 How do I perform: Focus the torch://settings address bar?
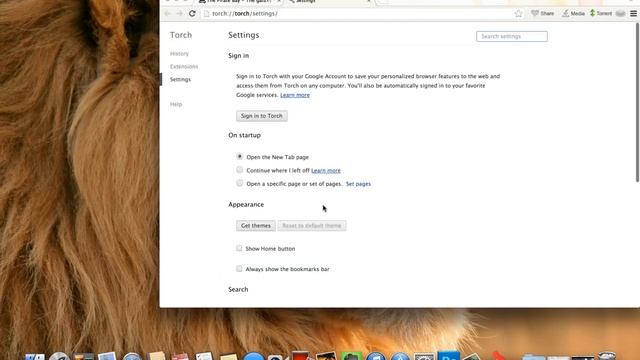click(359, 13)
